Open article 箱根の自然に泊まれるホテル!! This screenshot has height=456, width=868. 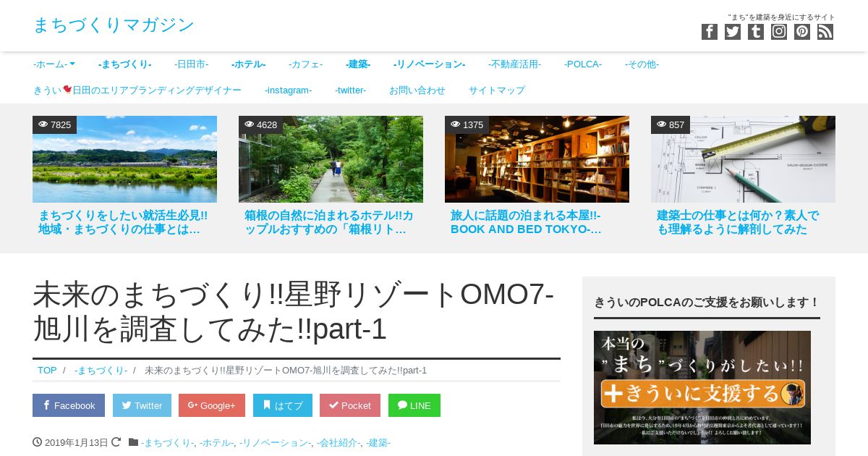(329, 222)
